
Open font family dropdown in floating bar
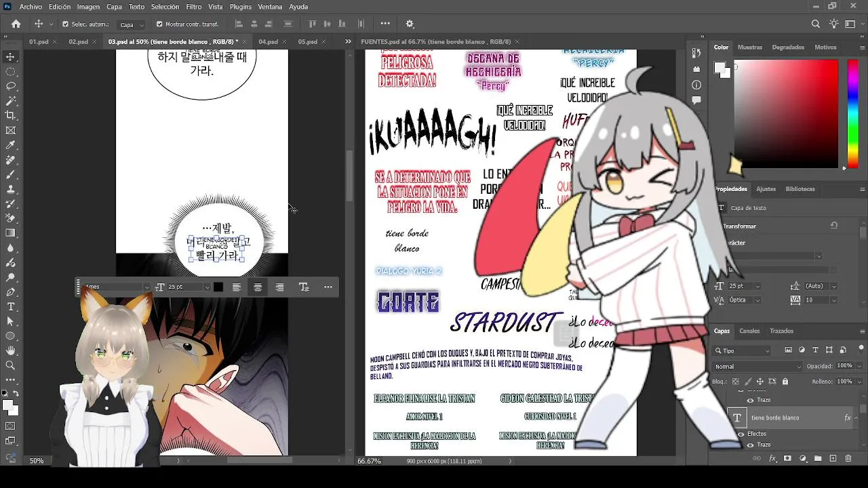click(x=146, y=287)
